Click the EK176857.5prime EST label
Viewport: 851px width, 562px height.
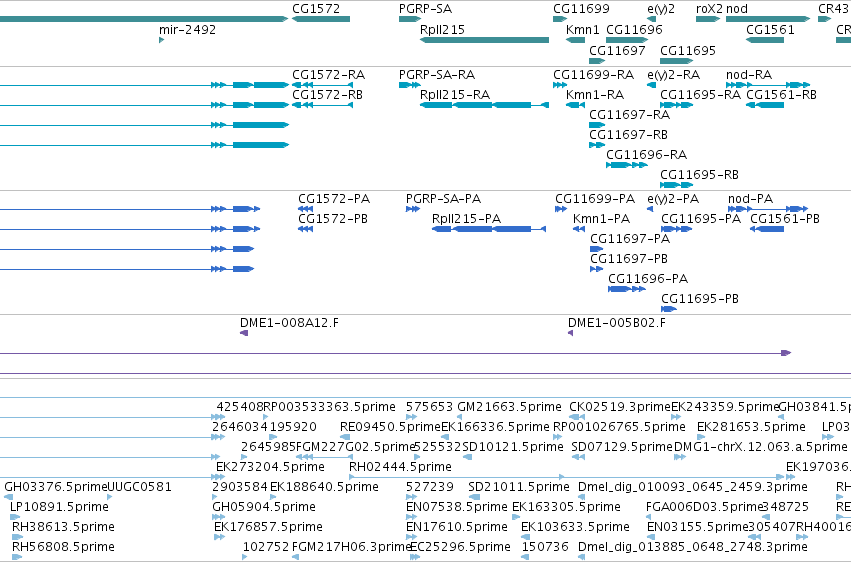point(268,528)
